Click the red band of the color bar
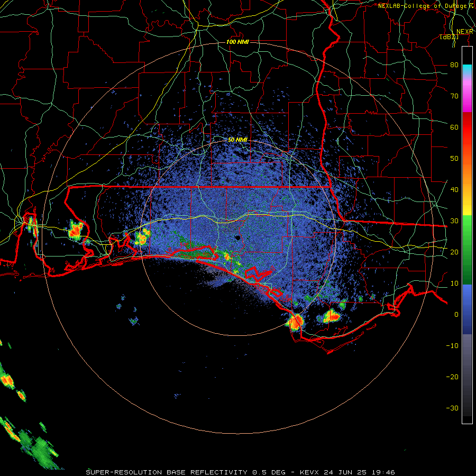 tap(467, 127)
